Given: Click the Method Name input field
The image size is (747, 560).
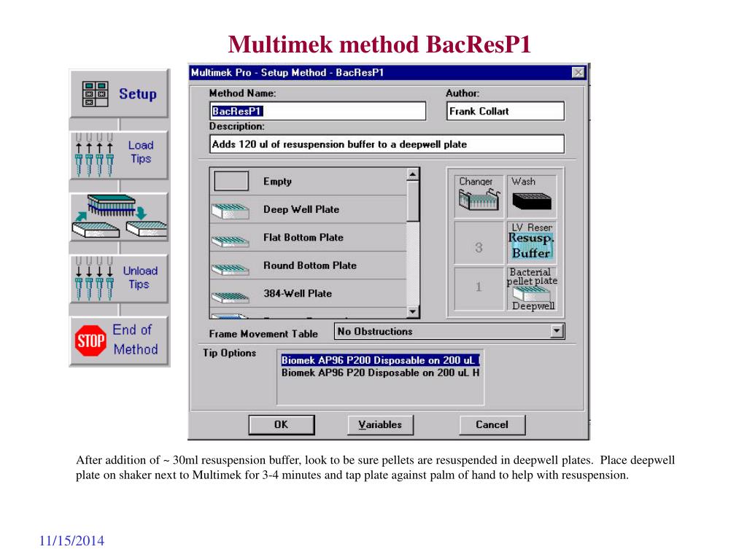Looking at the screenshot, I should click(317, 111).
